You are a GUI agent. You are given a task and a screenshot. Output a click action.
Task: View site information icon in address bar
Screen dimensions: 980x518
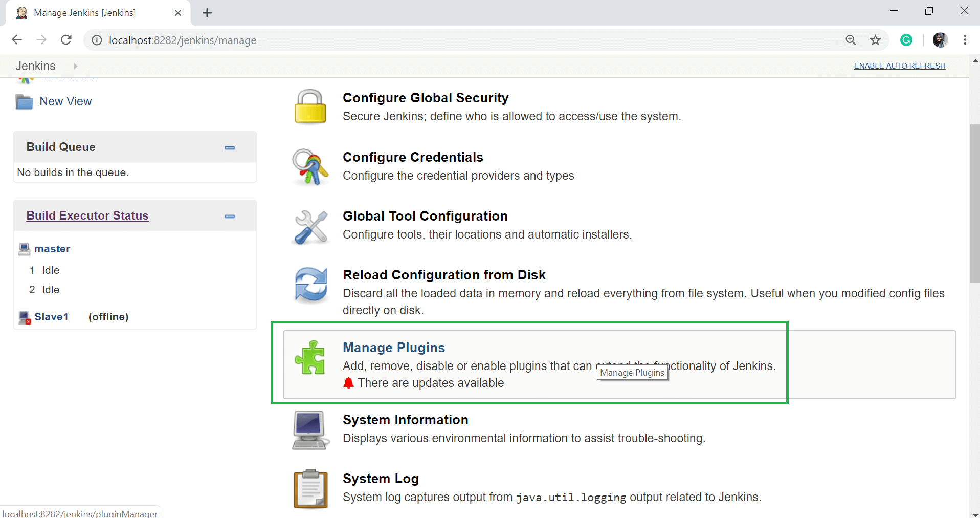coord(97,40)
